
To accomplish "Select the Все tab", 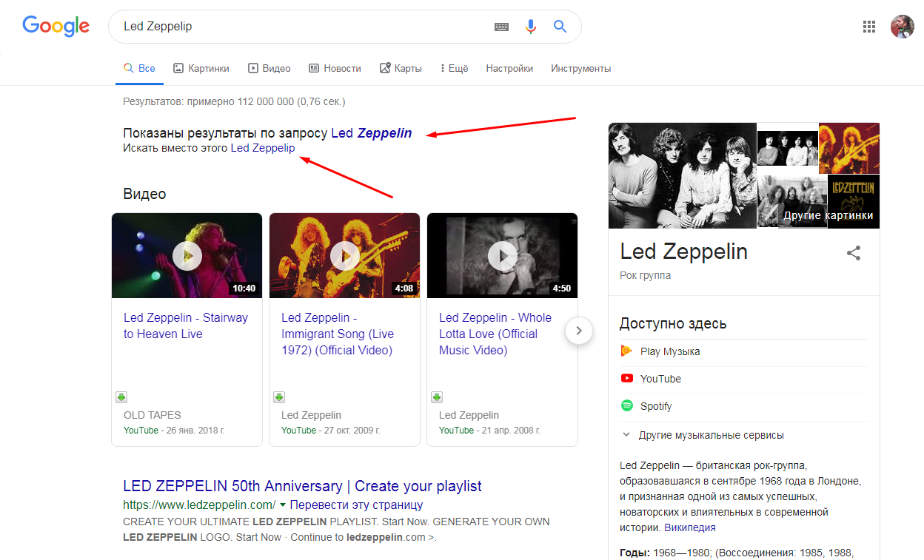I will (139, 68).
